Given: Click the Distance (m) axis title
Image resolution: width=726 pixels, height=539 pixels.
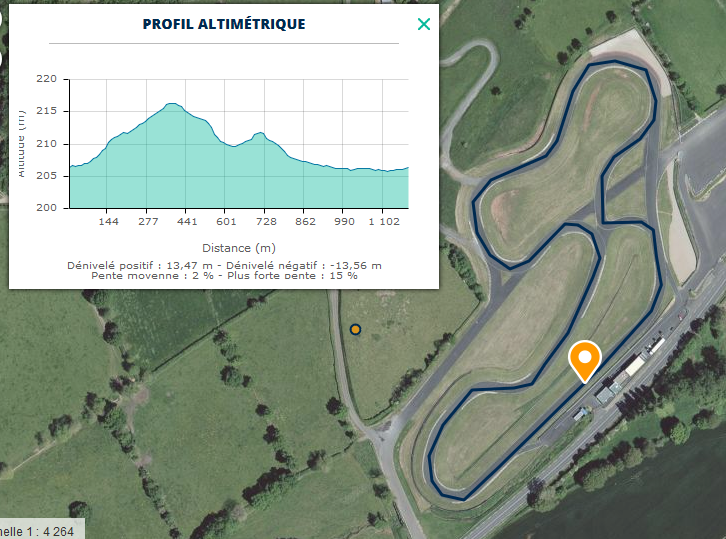Looking at the screenshot, I should [238, 247].
